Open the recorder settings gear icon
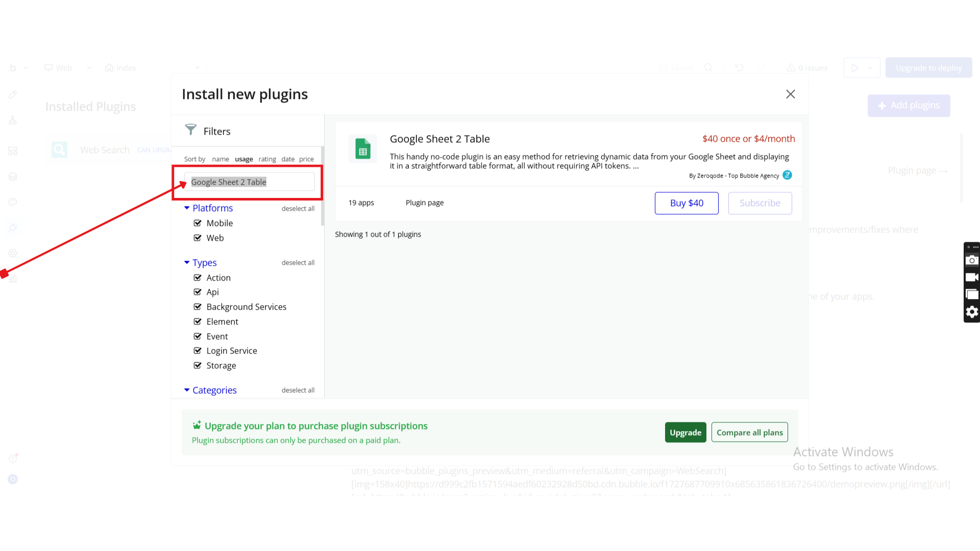This screenshot has height=551, width=980. (x=972, y=312)
